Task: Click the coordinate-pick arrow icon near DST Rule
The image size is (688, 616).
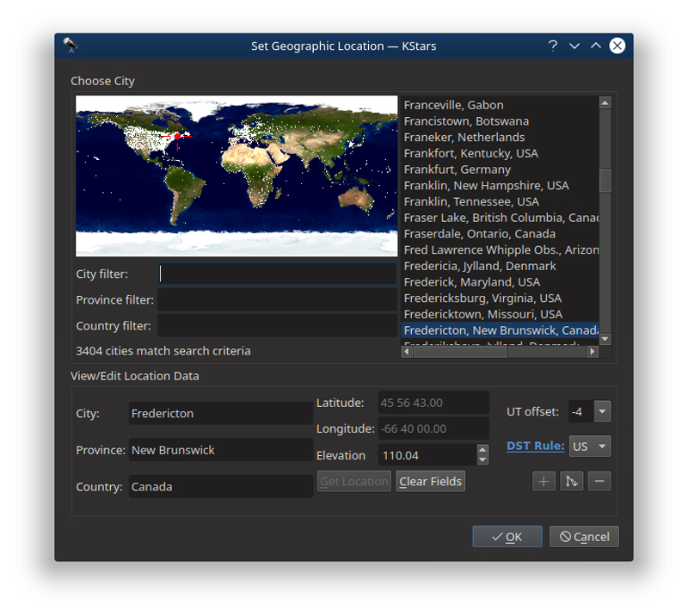Action: (571, 481)
